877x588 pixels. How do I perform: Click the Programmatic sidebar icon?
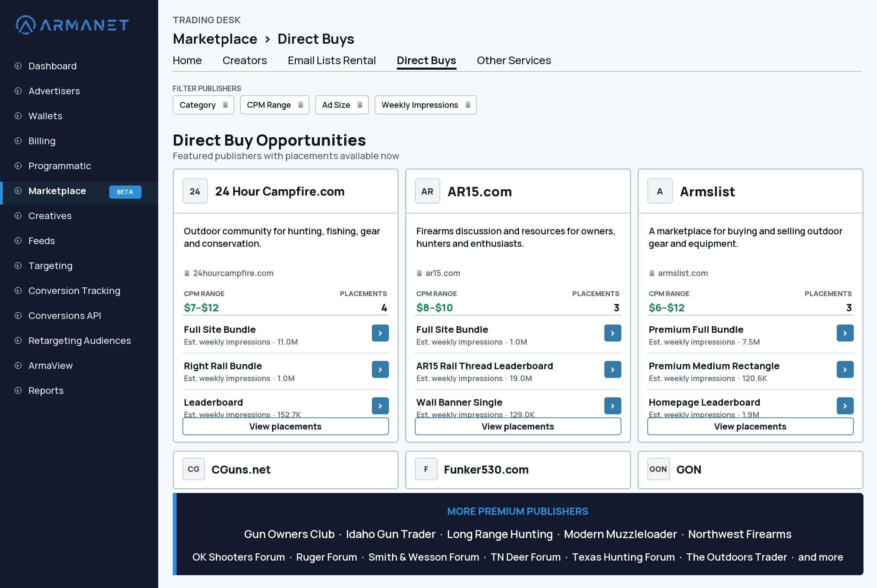click(18, 166)
